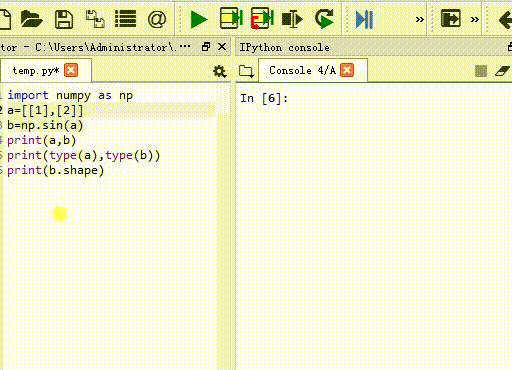Click the @ symbol finder icon
This screenshot has height=370, width=512.
pos(157,19)
